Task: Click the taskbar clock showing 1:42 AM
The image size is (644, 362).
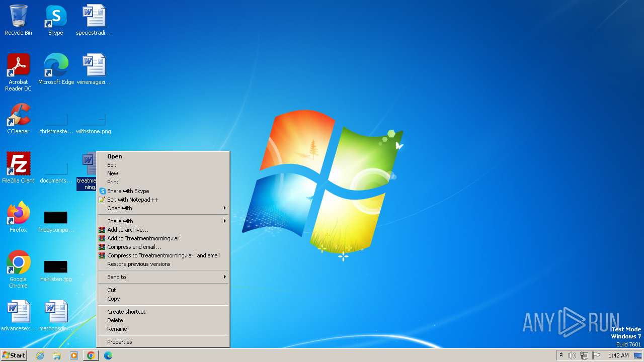Action: (618, 355)
